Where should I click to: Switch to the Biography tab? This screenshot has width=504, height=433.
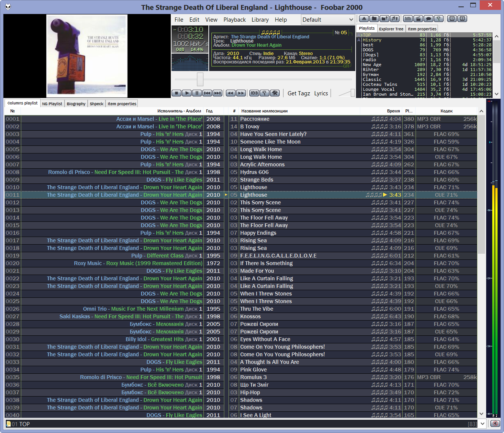pyautogui.click(x=76, y=104)
